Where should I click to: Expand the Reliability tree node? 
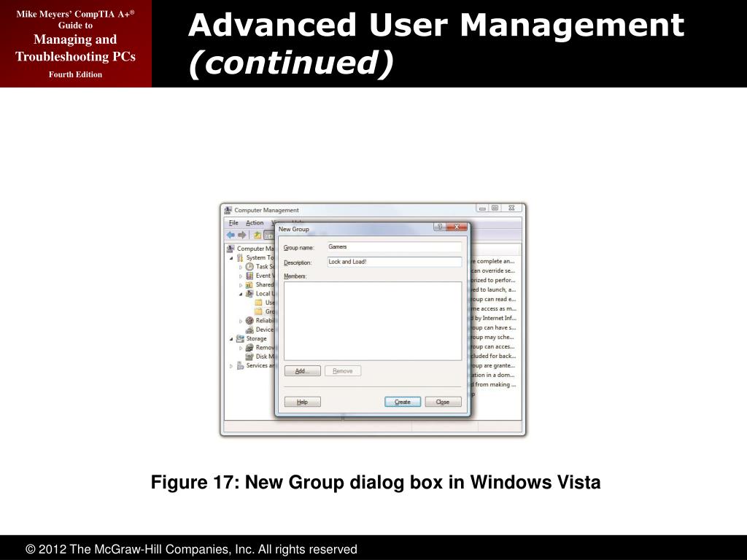(x=241, y=321)
